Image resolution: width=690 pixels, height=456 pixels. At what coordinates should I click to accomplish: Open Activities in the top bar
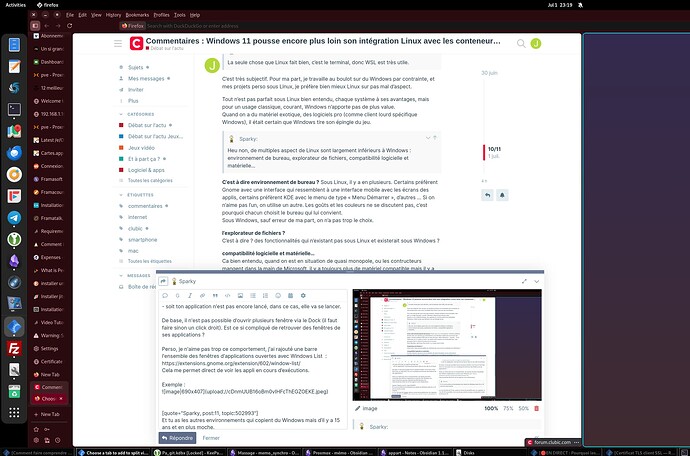coord(15,5)
